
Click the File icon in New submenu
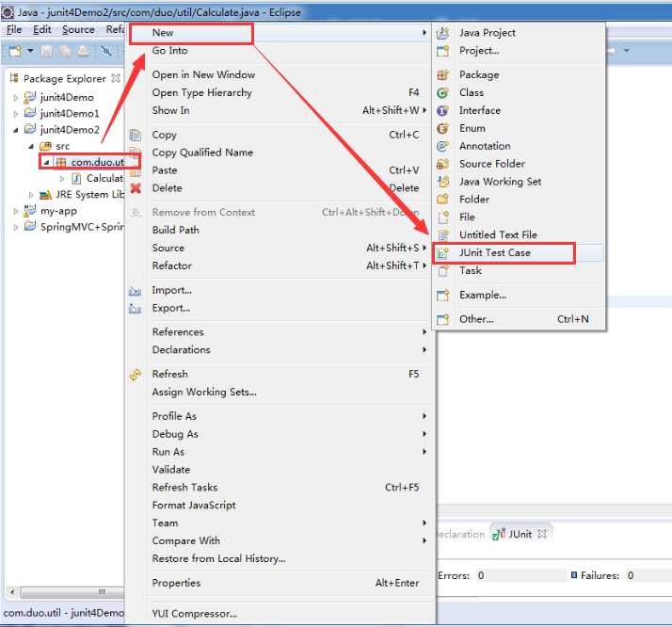(x=442, y=217)
